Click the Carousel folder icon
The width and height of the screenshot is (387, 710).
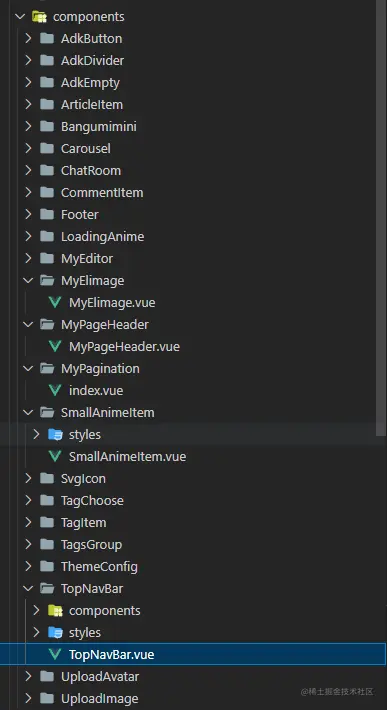point(47,149)
